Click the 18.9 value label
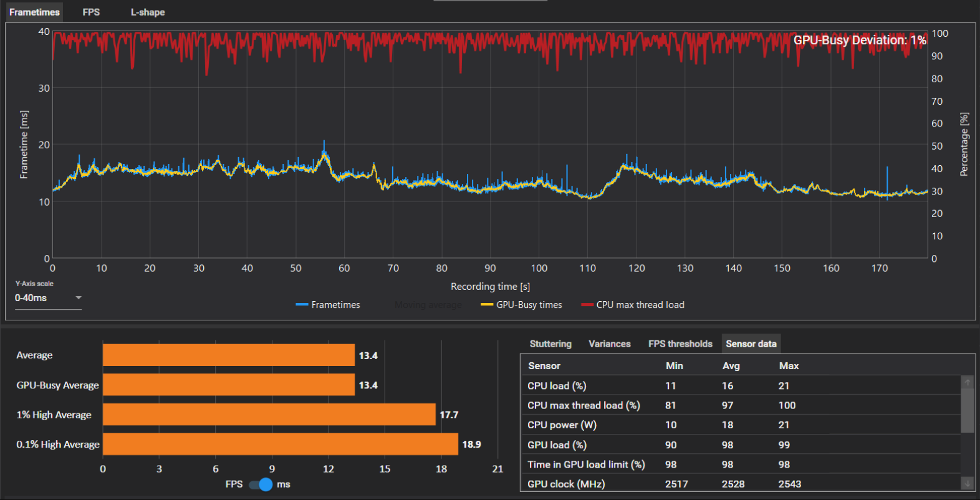Viewport: 980px width, 500px height. (x=471, y=445)
